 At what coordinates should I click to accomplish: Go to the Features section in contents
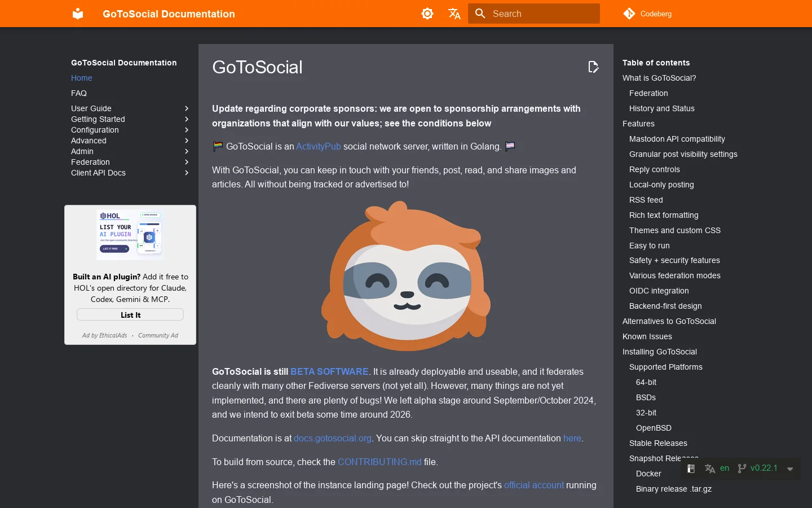[638, 124]
